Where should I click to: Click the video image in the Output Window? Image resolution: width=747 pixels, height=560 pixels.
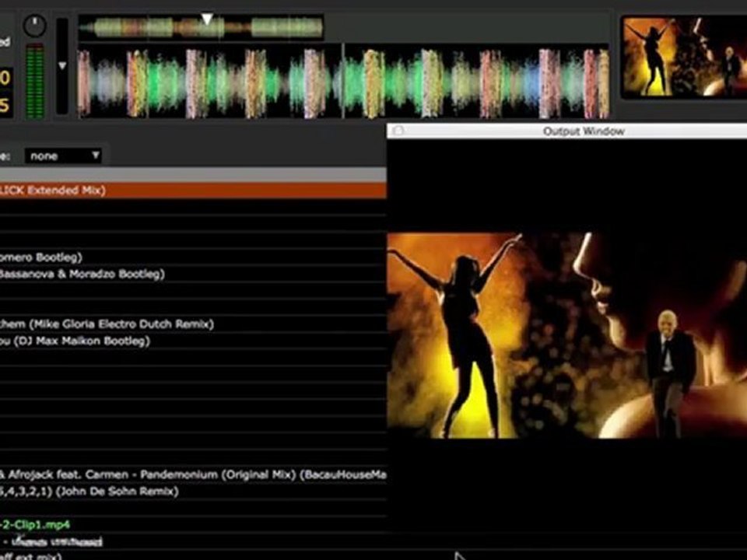point(567,335)
